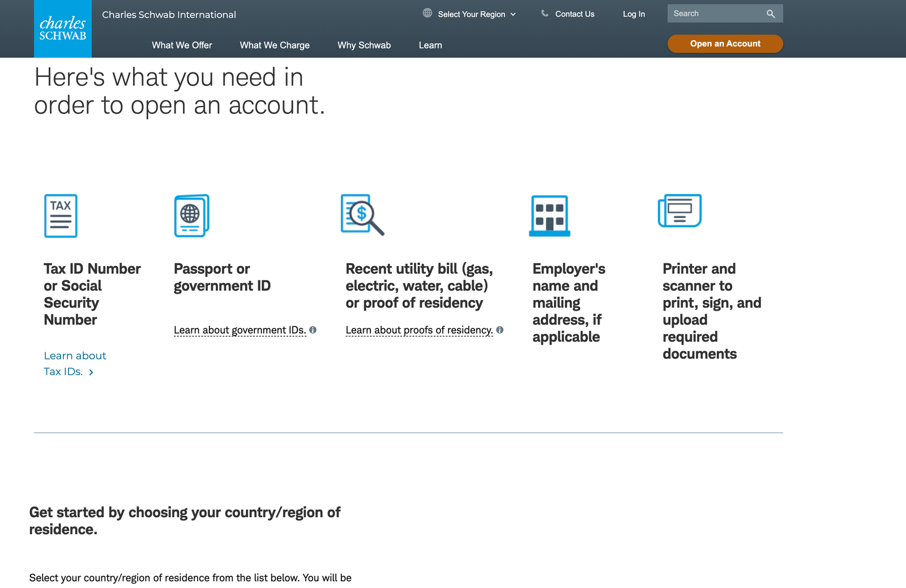Click the Log In link
Screen dimensions: 906x588
click(x=634, y=14)
